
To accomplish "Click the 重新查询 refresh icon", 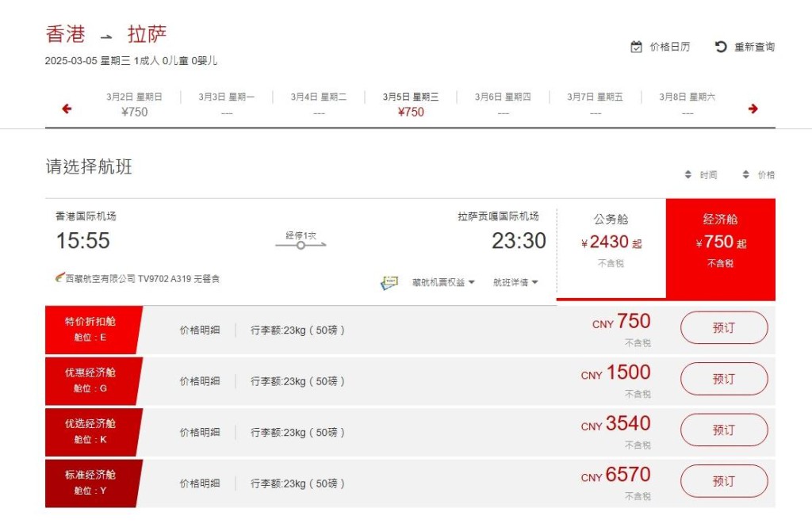I will point(720,47).
